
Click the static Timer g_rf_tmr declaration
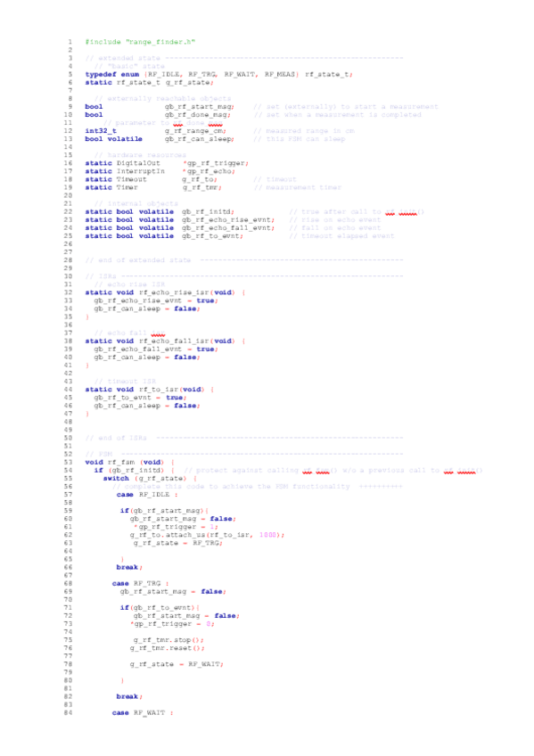tap(153, 187)
